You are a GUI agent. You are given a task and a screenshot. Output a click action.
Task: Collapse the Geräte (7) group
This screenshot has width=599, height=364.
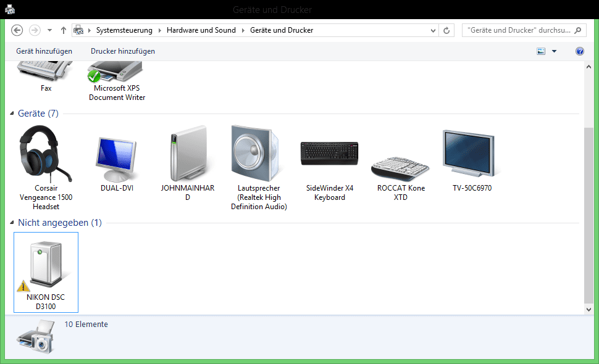click(12, 114)
